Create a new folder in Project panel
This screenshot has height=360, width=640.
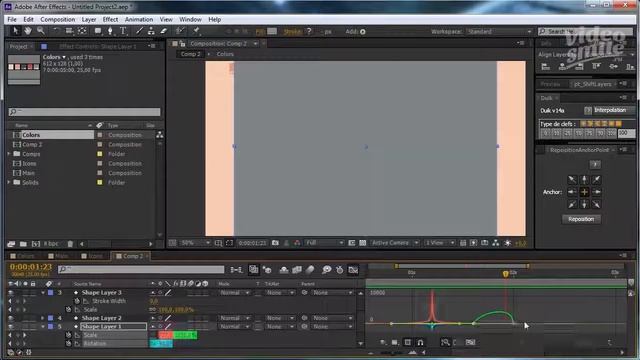pyautogui.click(x=23, y=244)
